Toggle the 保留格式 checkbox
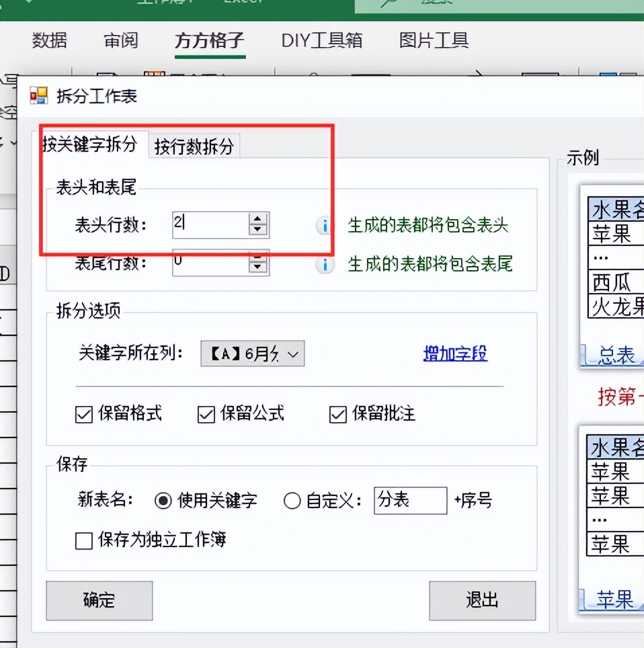This screenshot has width=644, height=648. (x=82, y=415)
